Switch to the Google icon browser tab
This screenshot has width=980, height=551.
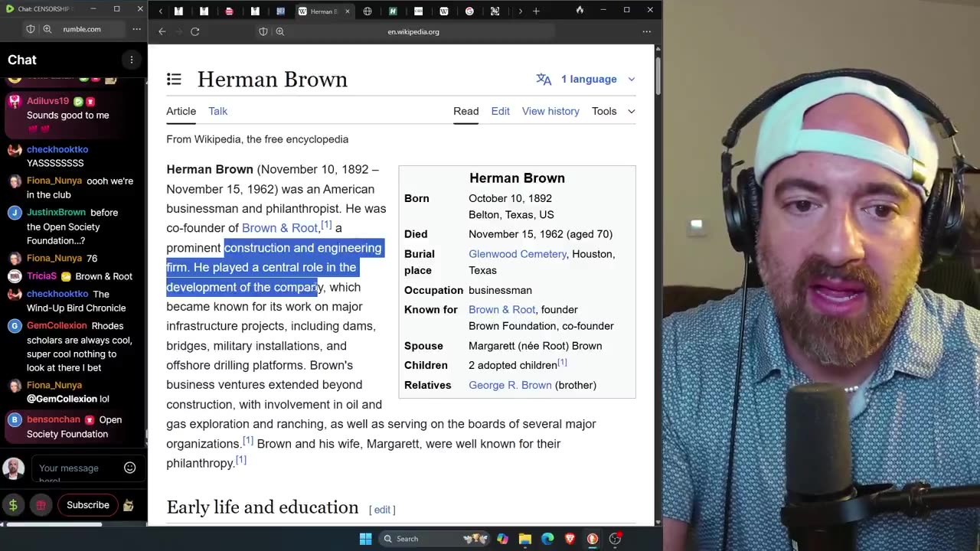469,11
